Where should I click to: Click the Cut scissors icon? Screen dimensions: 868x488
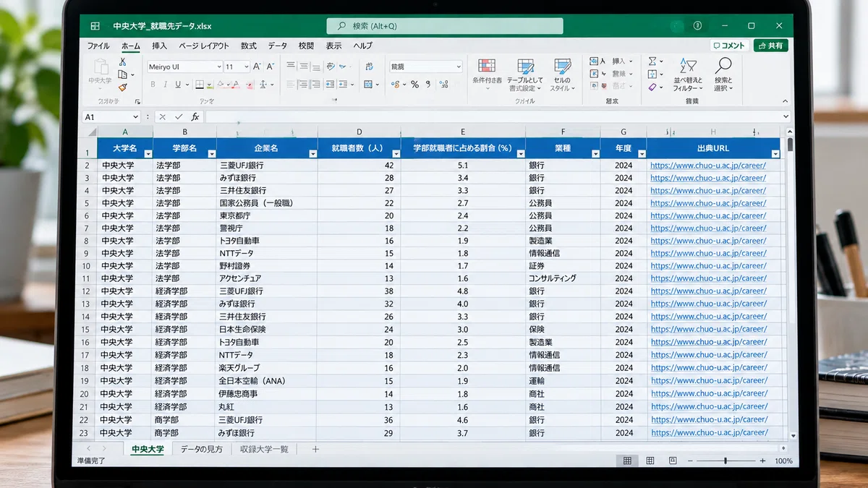click(122, 62)
